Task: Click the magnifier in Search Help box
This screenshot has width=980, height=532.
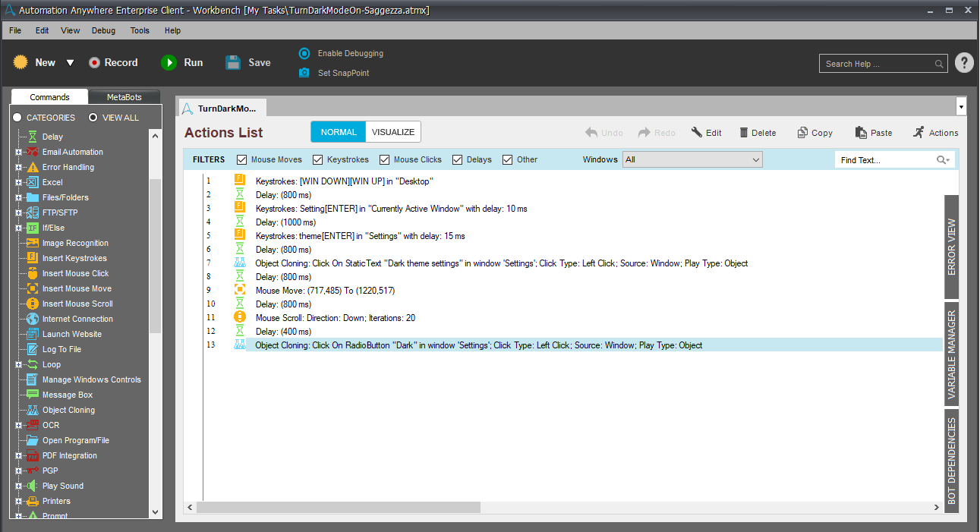Action: (939, 64)
